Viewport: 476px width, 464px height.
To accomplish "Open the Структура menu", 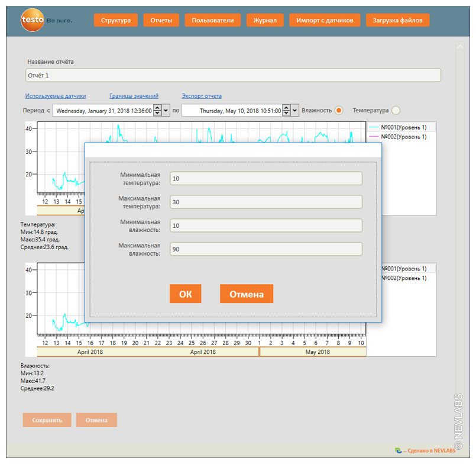I will pos(116,20).
